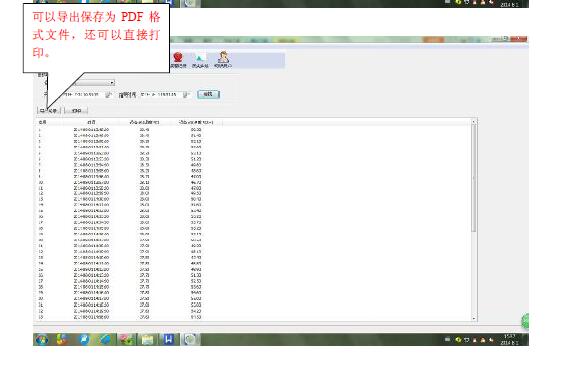Open the blue W word processor taskbar icon

tap(169, 339)
